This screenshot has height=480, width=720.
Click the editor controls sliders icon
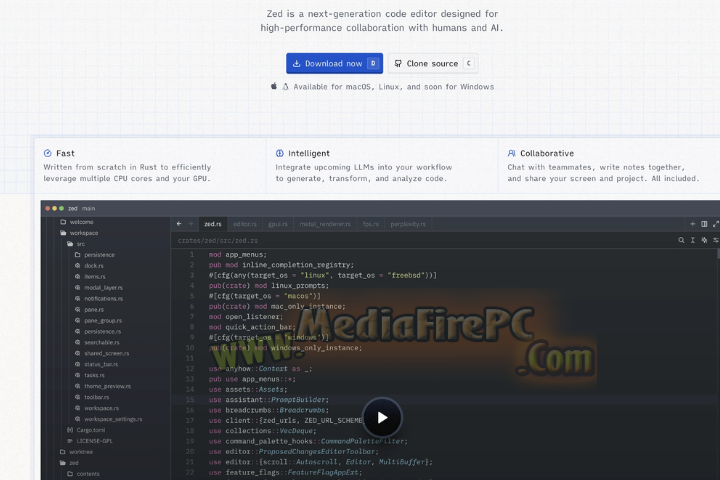tap(715, 240)
